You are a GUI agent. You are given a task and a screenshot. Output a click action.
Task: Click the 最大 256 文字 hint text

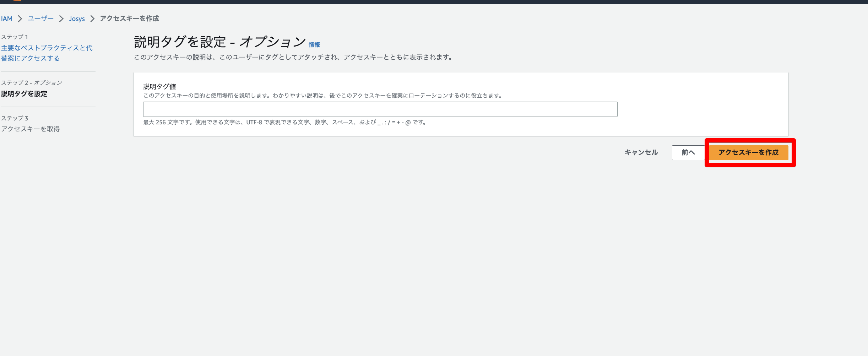point(284,122)
